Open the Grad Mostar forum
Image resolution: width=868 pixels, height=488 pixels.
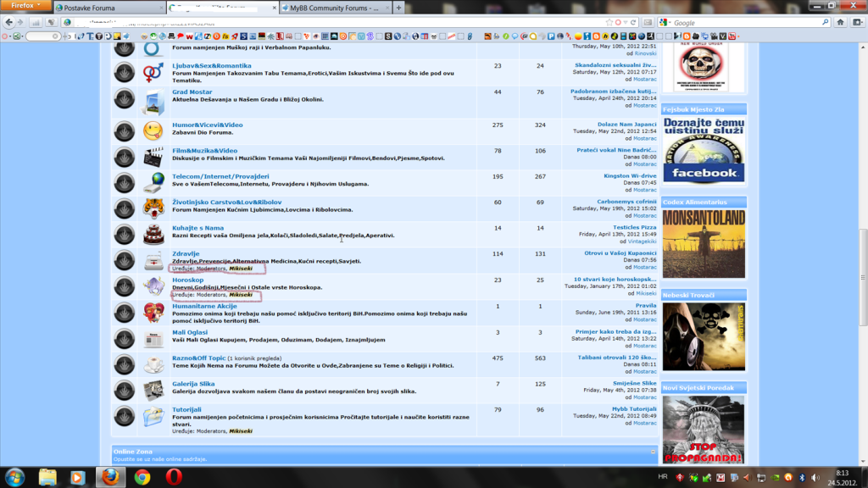(192, 91)
